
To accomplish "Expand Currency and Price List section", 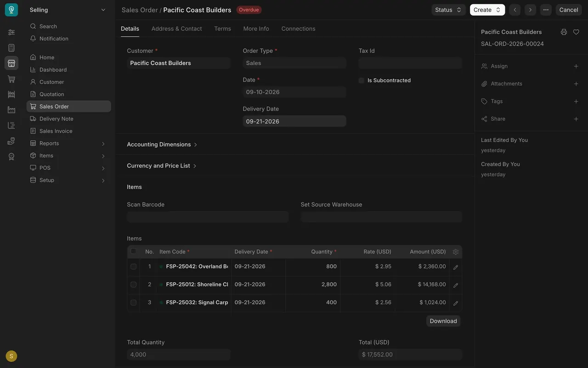I will 162,166.
